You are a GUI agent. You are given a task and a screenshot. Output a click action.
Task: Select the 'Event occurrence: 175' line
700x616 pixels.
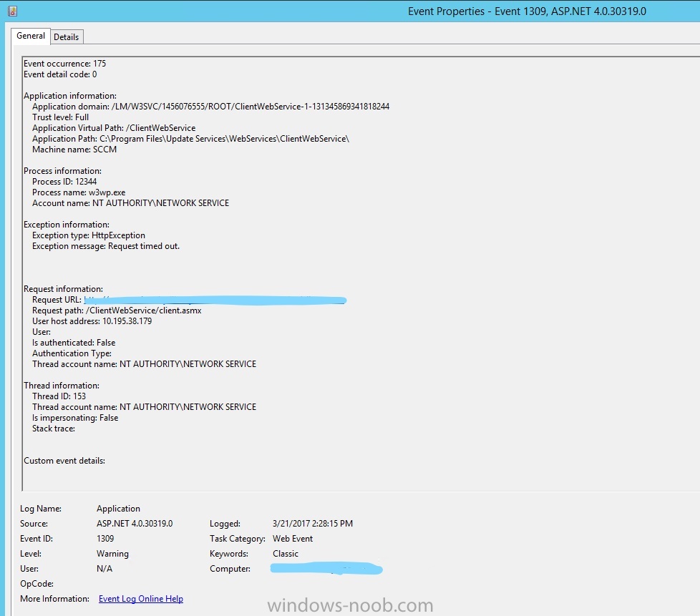[x=64, y=64]
